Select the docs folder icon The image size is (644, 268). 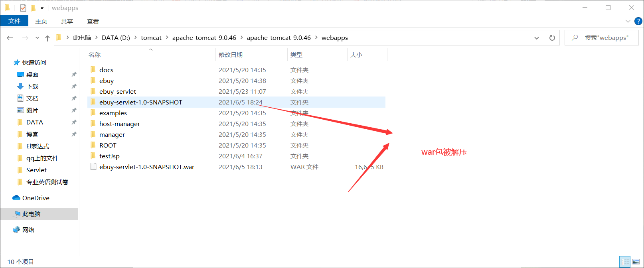coord(93,69)
